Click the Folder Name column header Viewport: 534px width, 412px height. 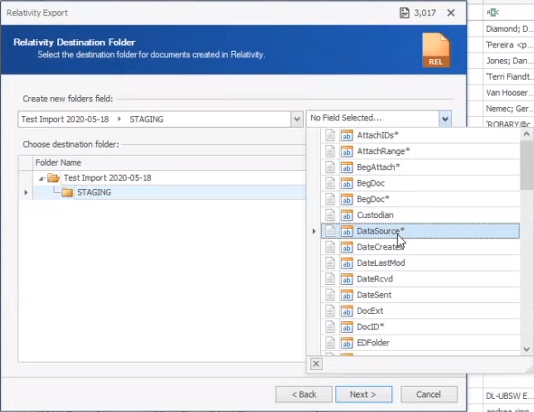pyautogui.click(x=169, y=163)
